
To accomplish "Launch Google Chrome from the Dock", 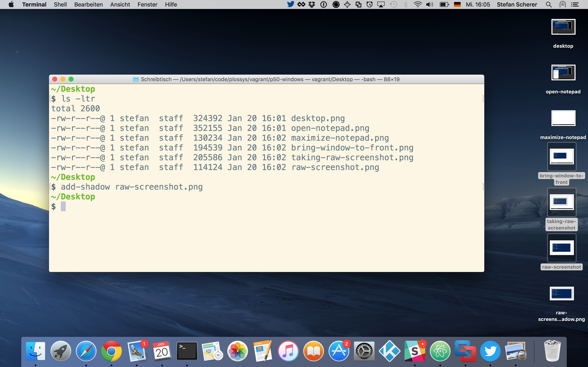I will pos(111,351).
